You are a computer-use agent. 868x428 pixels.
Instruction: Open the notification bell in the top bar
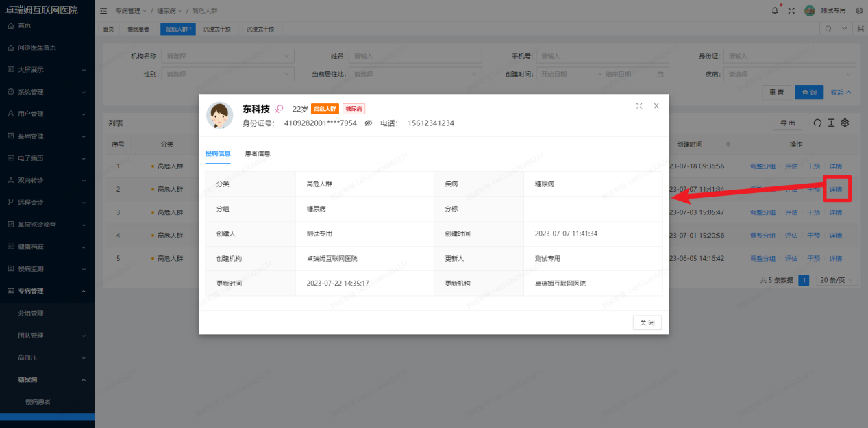[775, 10]
